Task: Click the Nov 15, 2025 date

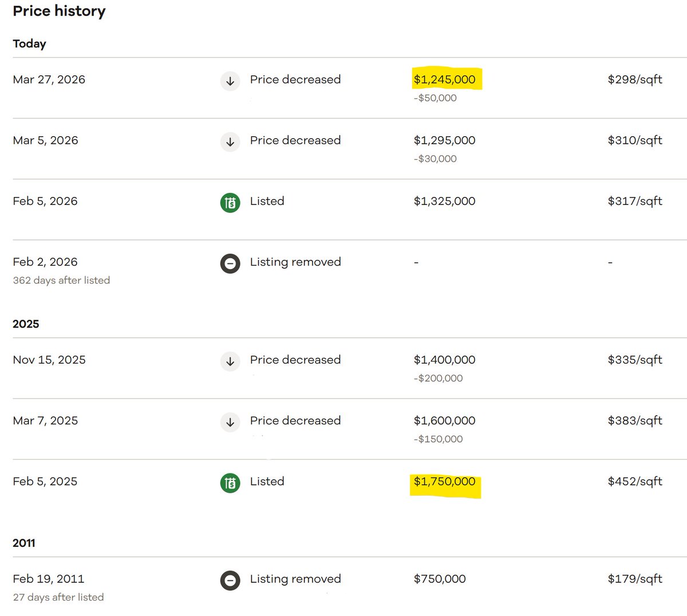Action: tap(49, 360)
